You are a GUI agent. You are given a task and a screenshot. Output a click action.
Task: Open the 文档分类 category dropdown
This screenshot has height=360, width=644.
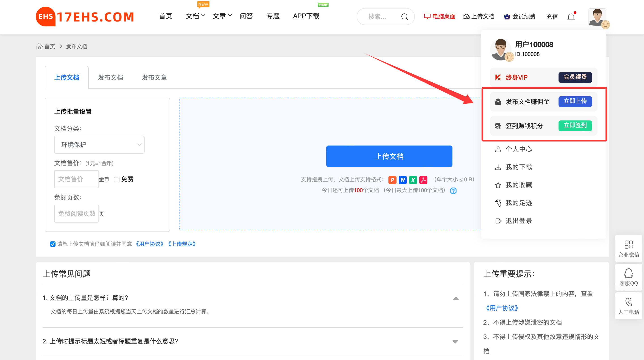click(99, 144)
